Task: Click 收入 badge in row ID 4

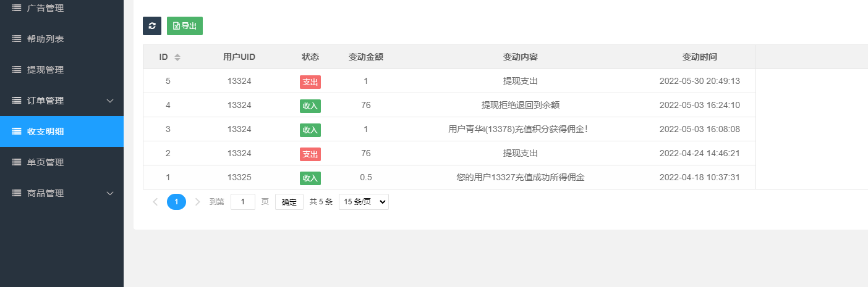Action: (310, 106)
